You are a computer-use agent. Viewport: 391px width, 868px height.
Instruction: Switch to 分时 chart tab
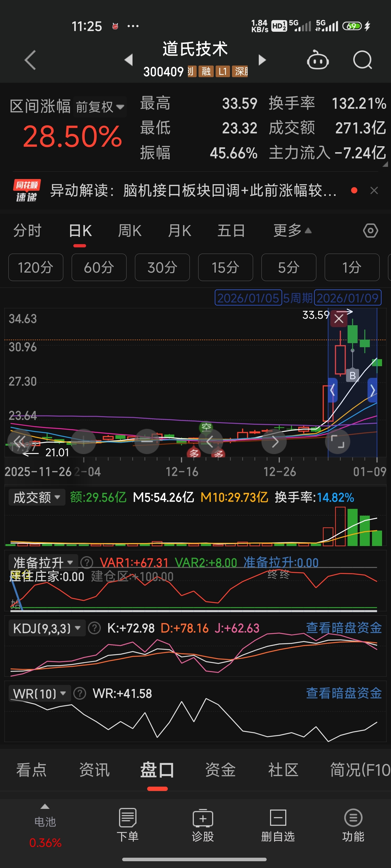coord(27,231)
